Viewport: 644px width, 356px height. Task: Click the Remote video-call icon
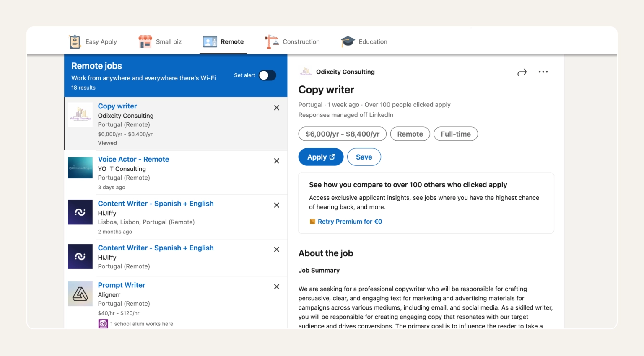(210, 41)
